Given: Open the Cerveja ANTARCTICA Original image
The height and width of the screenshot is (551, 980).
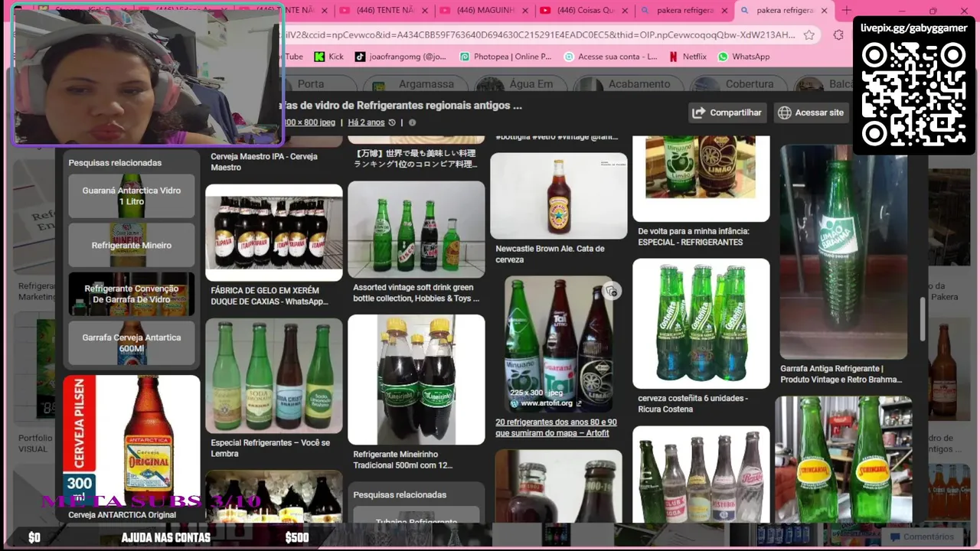Looking at the screenshot, I should pyautogui.click(x=132, y=441).
